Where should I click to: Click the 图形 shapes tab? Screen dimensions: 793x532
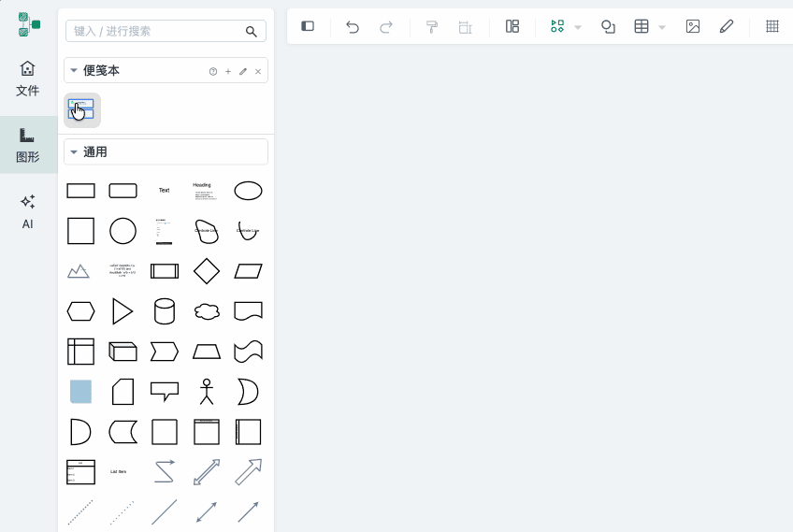28,145
